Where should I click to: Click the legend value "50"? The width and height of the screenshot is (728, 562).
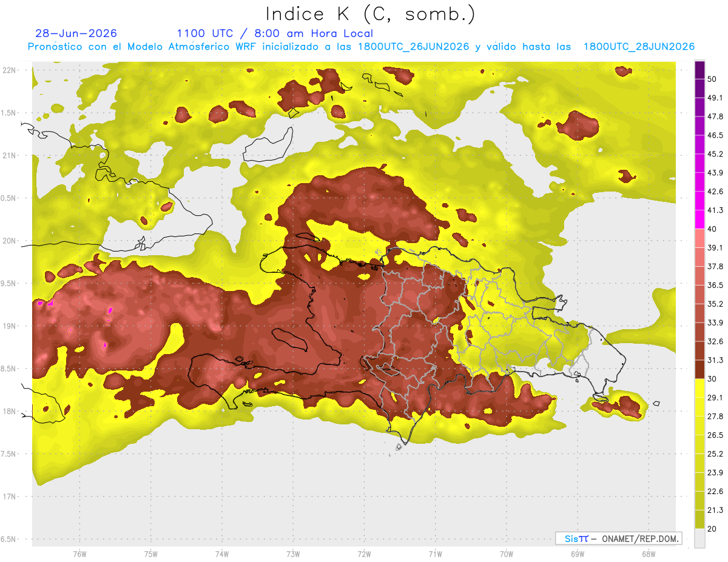click(713, 79)
